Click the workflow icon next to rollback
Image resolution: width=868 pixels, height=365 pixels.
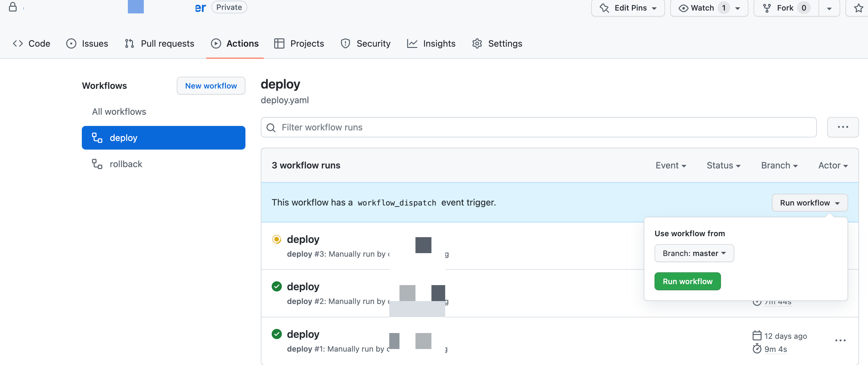tap(97, 164)
